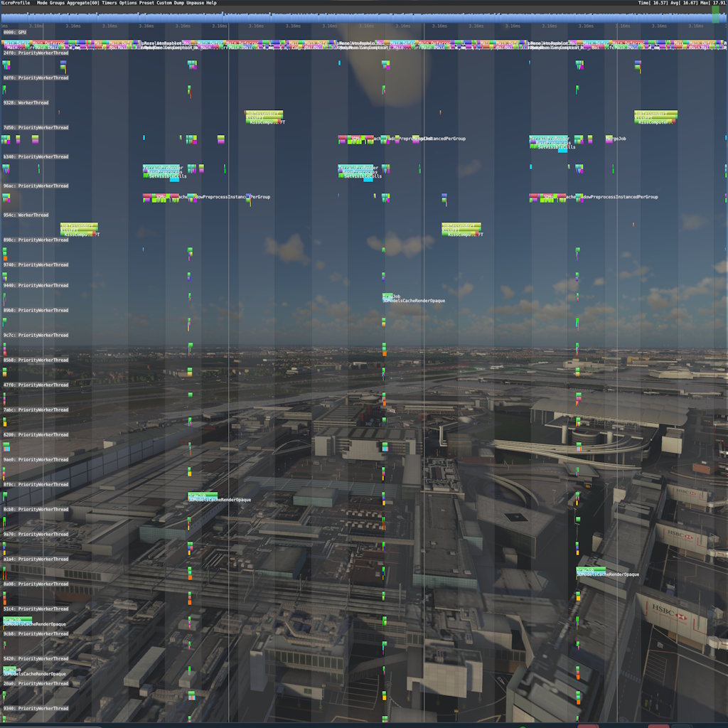Click the 9cb8: PriorityWorkerThread label
Viewport: 728px width, 728px height.
point(36,633)
